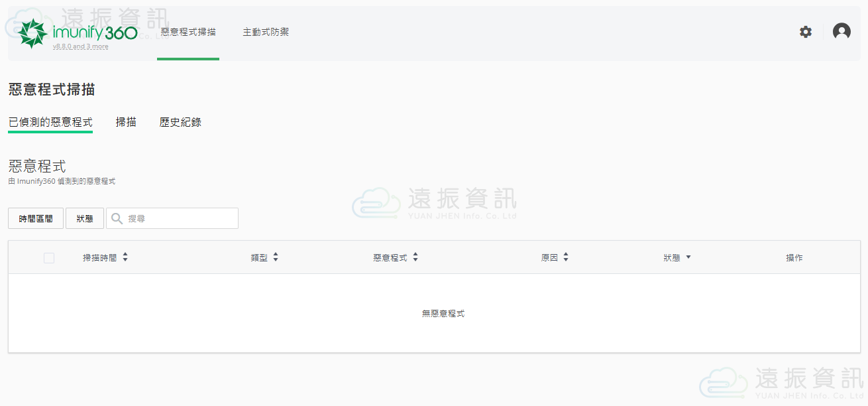Sort by 類型 using sort arrows

[276, 257]
